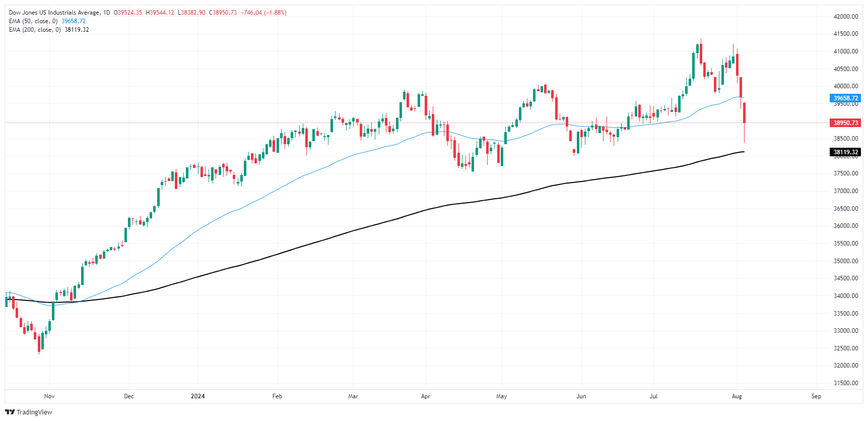Screen dimensions: 868x421
Task: Select the Aug label on the time axis
Action: [x=737, y=396]
